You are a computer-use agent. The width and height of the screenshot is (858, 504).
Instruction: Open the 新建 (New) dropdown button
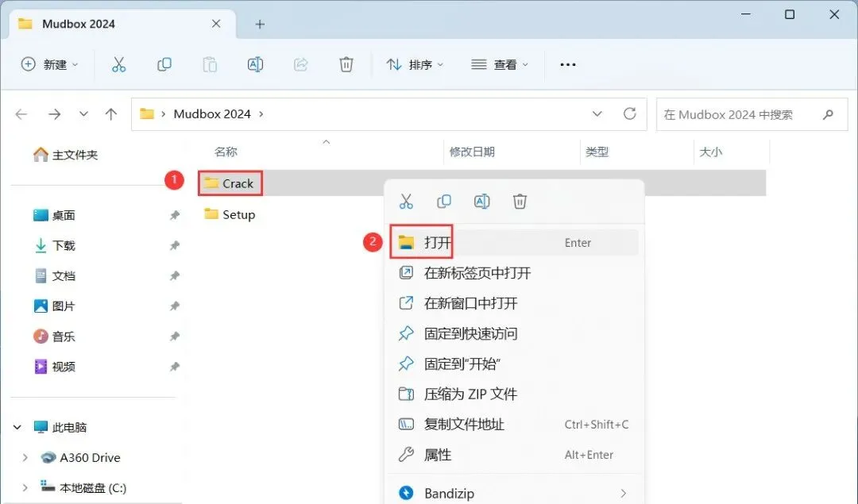click(x=50, y=64)
